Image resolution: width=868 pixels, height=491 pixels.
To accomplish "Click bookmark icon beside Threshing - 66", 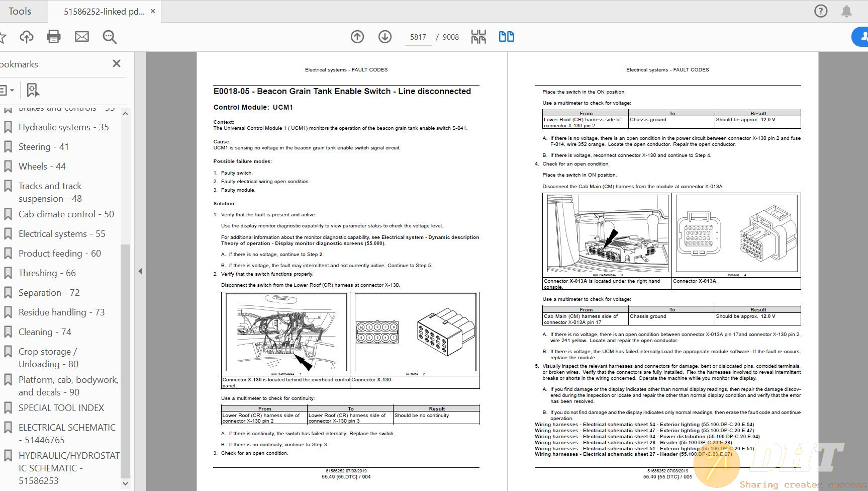I will coord(8,273).
